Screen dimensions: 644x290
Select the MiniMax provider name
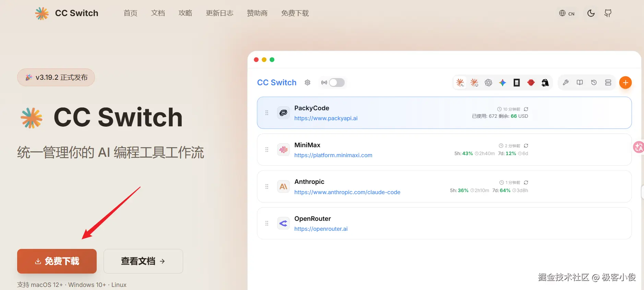click(x=307, y=145)
